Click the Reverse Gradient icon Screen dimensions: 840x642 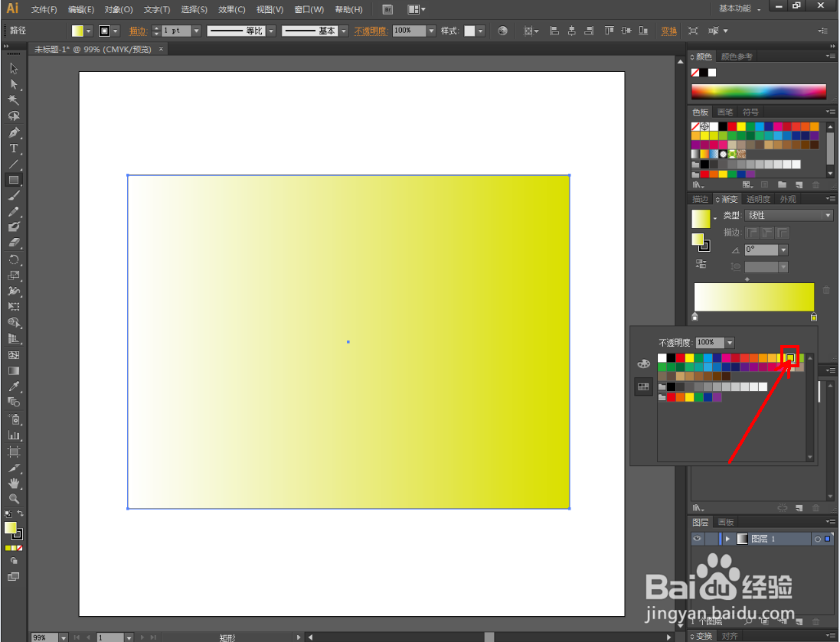coord(701,264)
